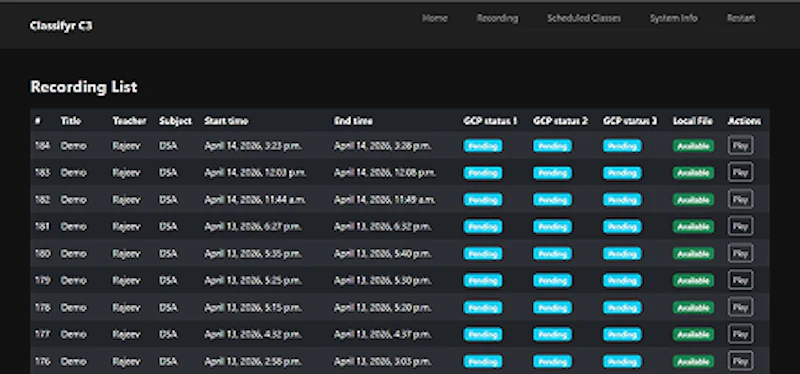Click the Available badge in row 180
Image resolution: width=800 pixels, height=374 pixels.
693,254
